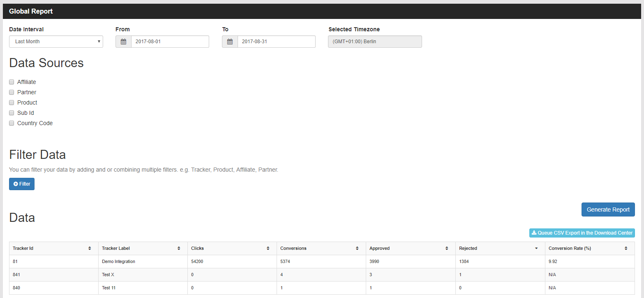Select the Country Code checkbox
The image size is (644, 298).
tap(12, 123)
